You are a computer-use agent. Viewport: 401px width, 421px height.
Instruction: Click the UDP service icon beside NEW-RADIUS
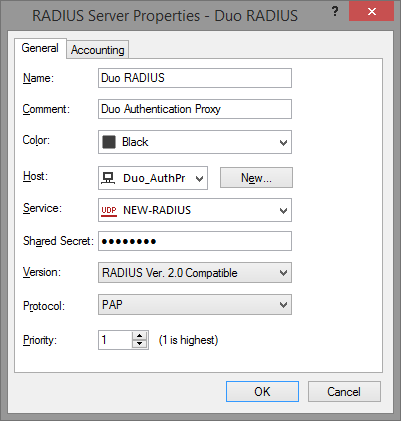[x=109, y=211]
